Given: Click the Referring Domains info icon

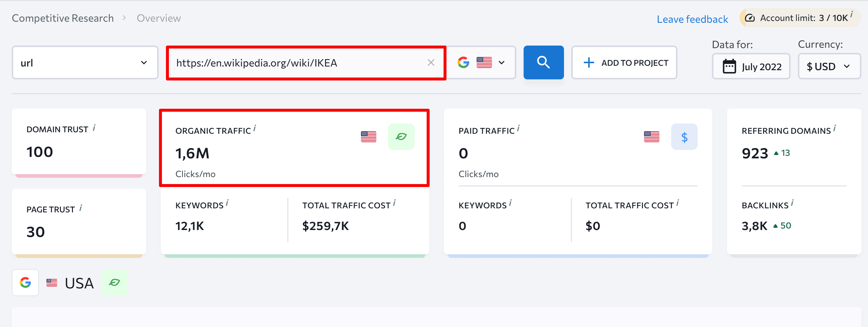Looking at the screenshot, I should [835, 128].
